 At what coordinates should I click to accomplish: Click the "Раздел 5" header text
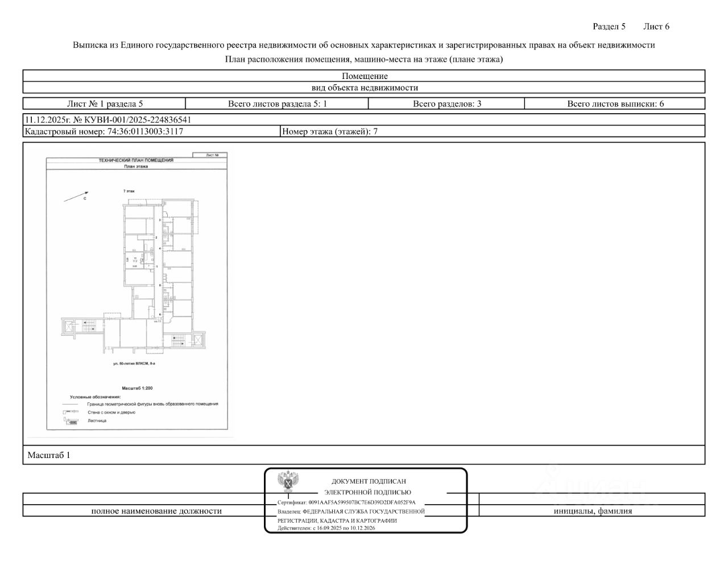[x=609, y=26]
